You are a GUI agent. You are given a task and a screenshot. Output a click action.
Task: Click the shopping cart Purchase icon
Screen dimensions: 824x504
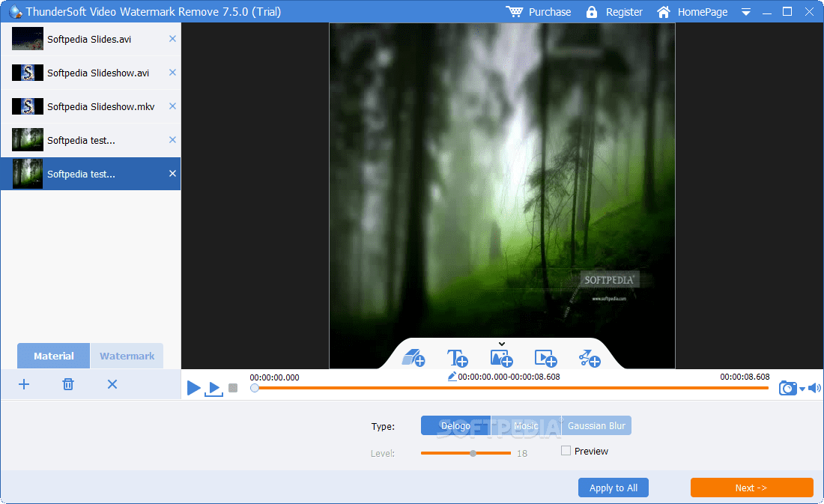click(515, 11)
